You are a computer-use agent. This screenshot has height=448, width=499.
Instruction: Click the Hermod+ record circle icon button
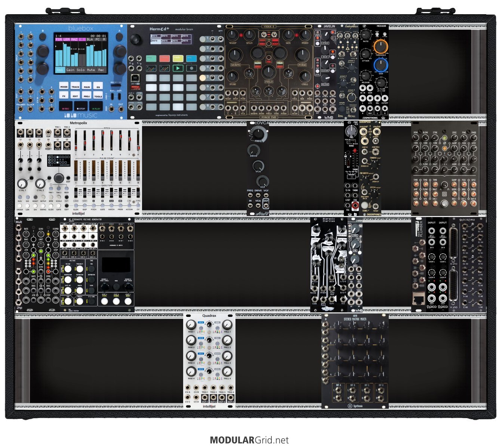point(191,68)
